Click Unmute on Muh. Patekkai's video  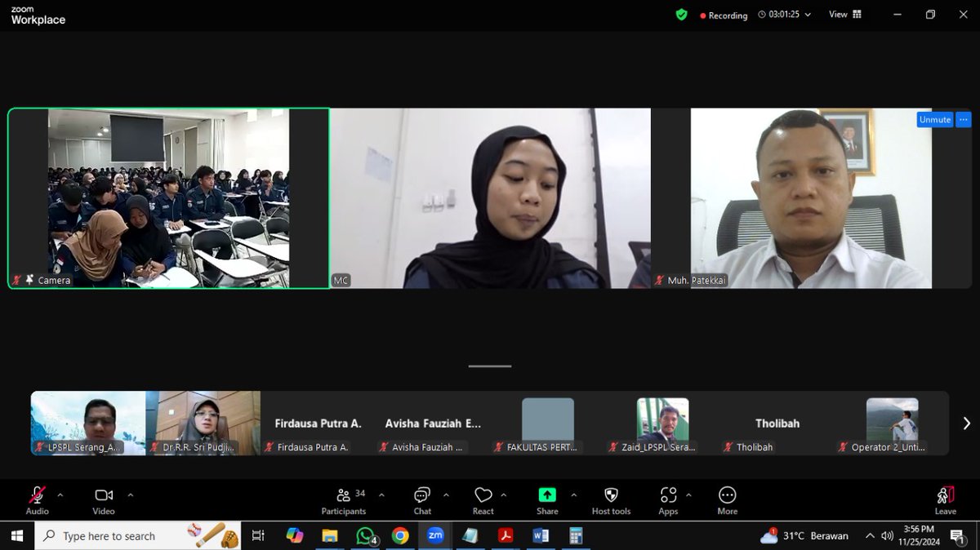[x=934, y=119]
